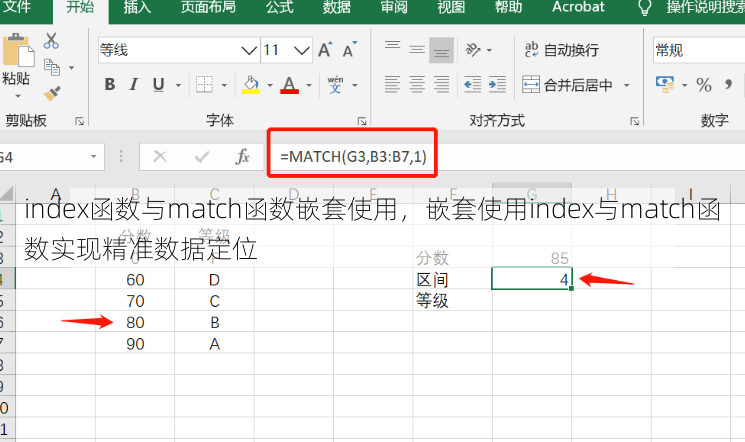Screen dimensions: 745x442
Task: Open the font size 11 dropdown
Action: 302,50
